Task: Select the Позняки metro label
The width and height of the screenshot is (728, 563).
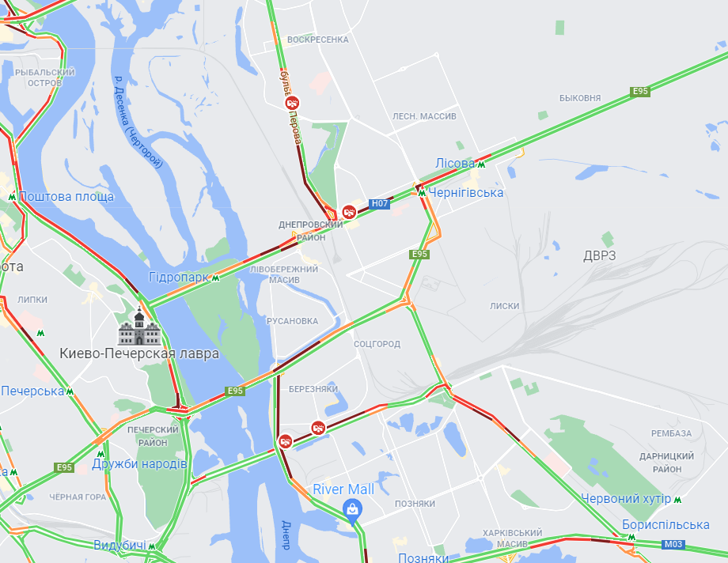Action: click(x=423, y=557)
